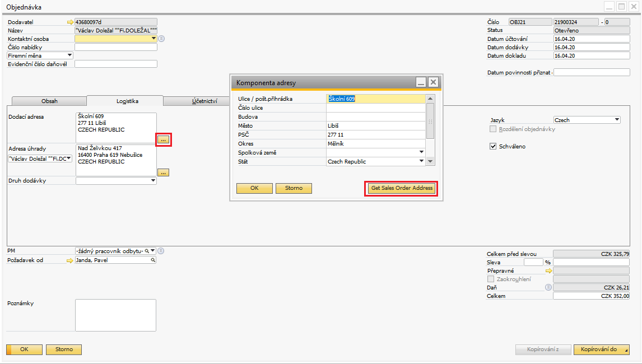Click the address list scrollbar thumb
This screenshot has height=364, width=642.
pyautogui.click(x=430, y=121)
